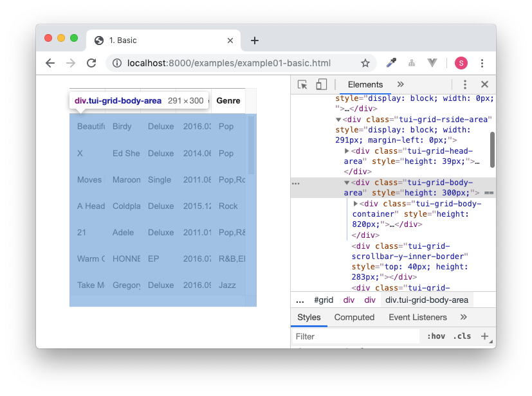Open site information icon in address bar
Screen dimensions: 532x396
pos(117,63)
